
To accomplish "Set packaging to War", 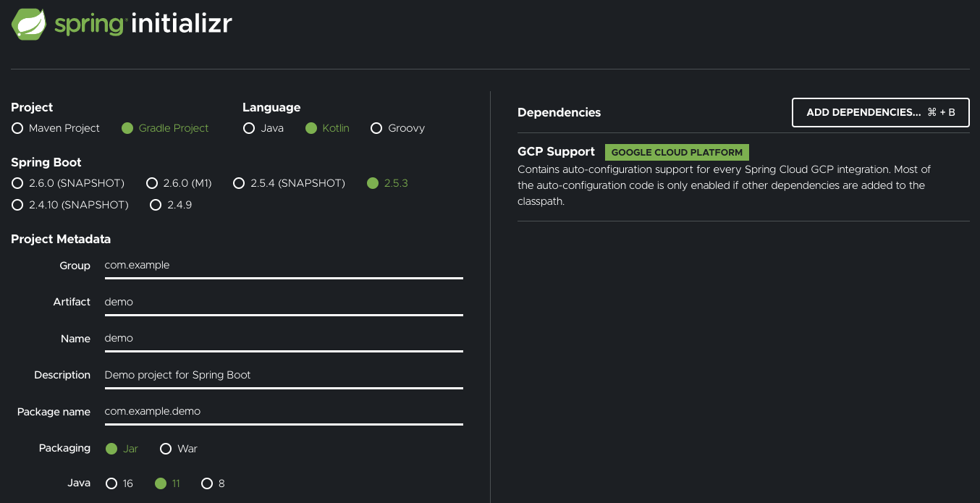I will tap(178, 449).
